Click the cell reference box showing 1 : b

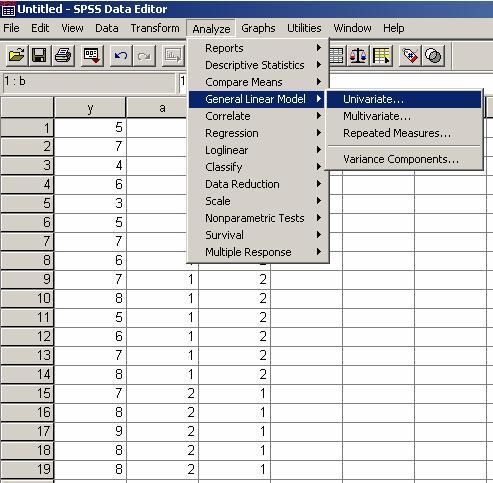coord(89,82)
